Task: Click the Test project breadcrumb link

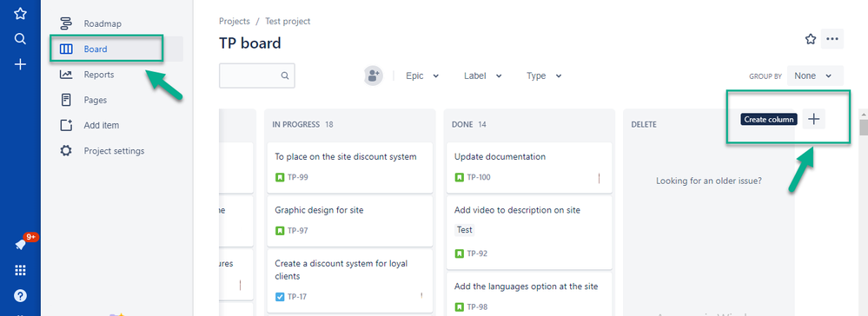Action: coord(288,21)
